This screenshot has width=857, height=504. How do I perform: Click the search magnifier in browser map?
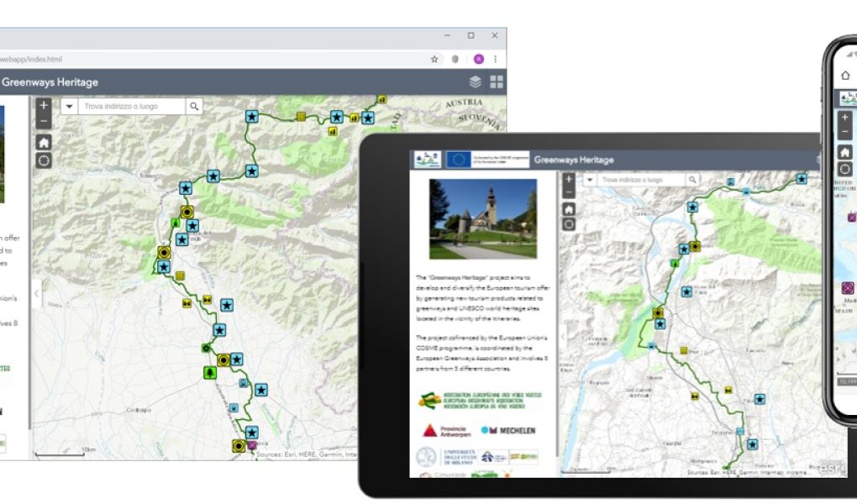tap(194, 107)
